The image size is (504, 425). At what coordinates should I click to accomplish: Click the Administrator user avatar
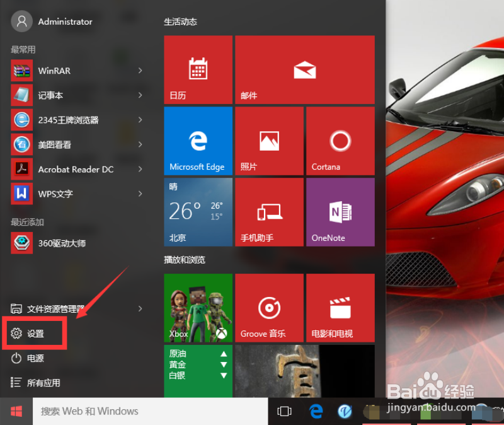[22, 21]
